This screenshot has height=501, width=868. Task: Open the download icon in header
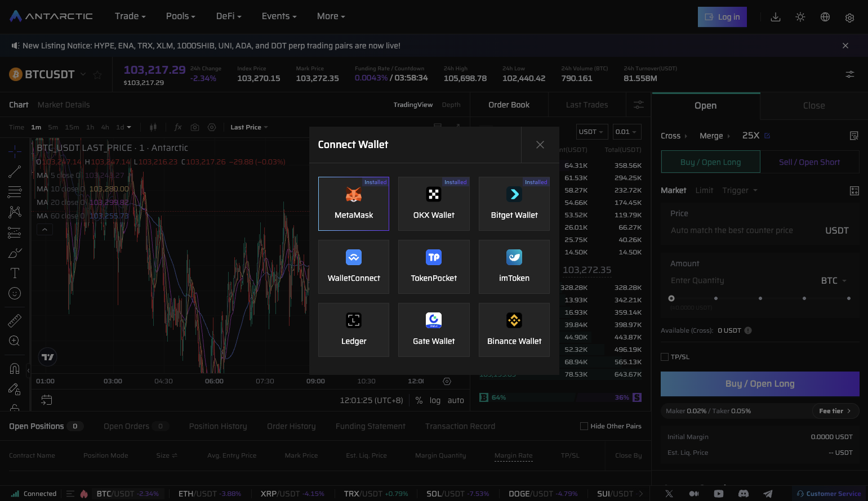776,17
